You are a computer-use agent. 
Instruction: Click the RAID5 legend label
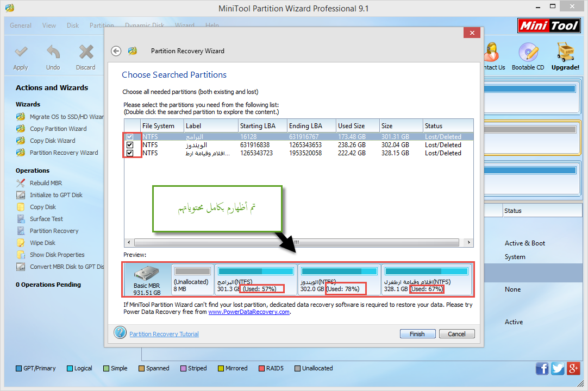pos(275,369)
